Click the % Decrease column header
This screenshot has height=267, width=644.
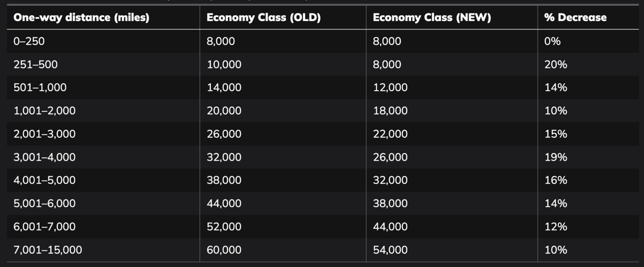point(575,17)
